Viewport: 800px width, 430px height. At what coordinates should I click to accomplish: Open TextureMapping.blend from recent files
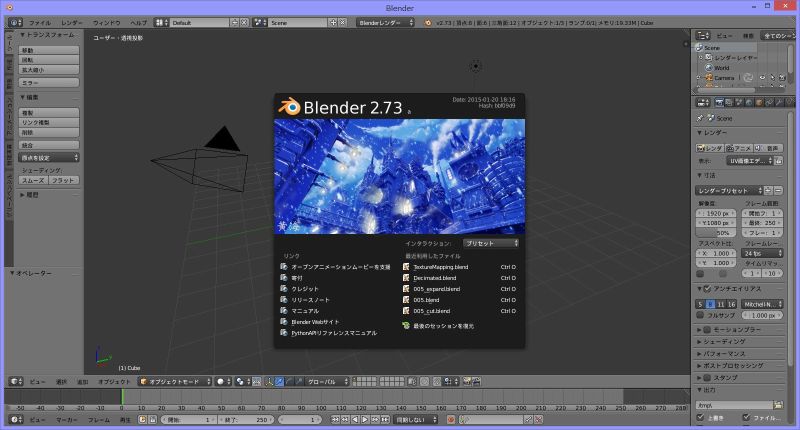tap(440, 268)
